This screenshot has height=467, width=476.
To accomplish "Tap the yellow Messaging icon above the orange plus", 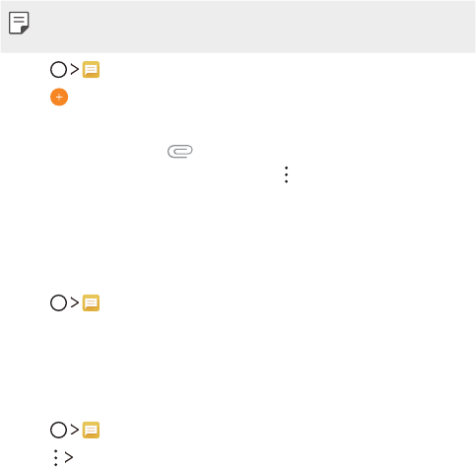I will pos(91,70).
